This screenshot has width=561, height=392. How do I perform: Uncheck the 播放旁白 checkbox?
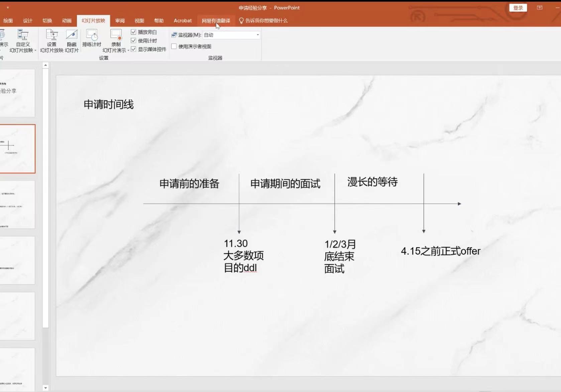(133, 32)
